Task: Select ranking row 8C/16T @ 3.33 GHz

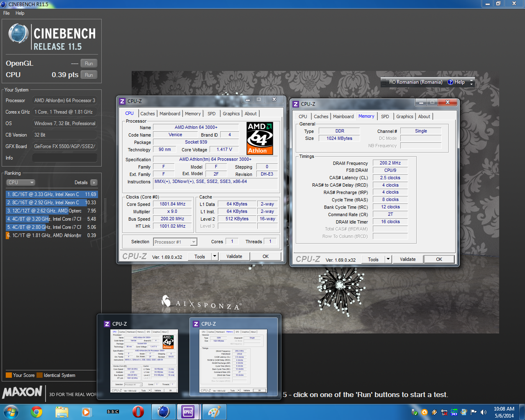Action: click(52, 194)
